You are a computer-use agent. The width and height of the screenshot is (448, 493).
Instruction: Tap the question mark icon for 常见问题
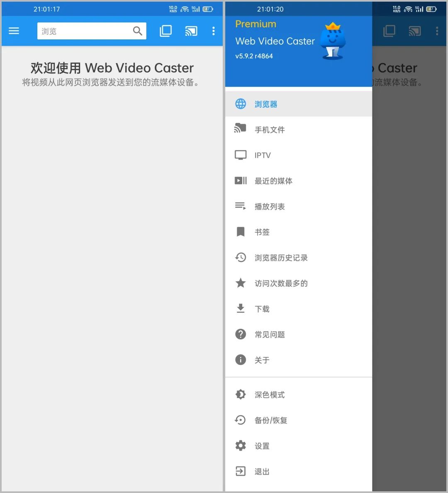[x=241, y=334]
